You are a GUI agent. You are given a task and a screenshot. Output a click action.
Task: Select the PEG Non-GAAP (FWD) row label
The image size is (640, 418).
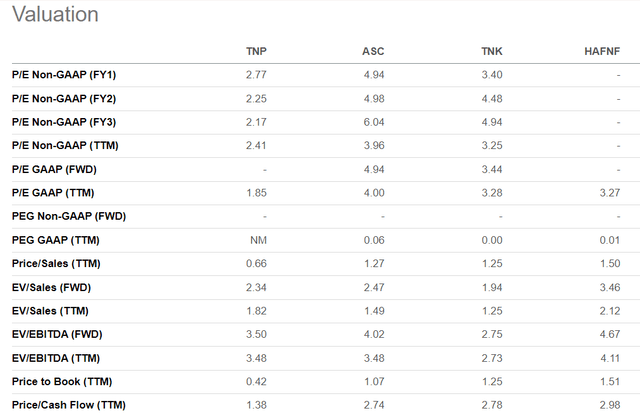coord(69,216)
